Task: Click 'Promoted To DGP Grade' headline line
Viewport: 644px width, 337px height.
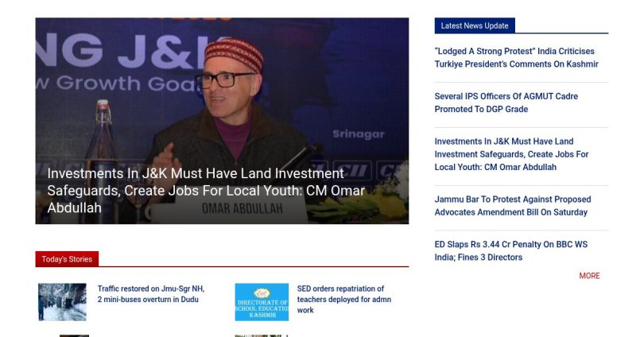Action: point(481,109)
